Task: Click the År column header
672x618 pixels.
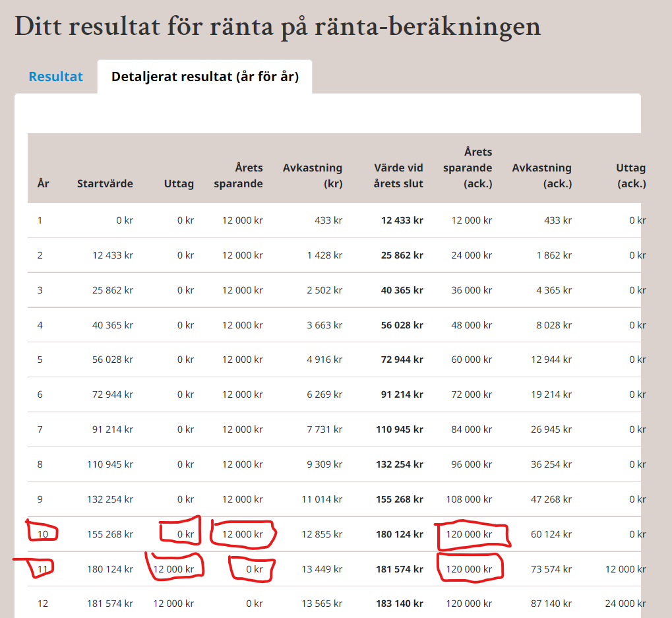Action: (43, 183)
